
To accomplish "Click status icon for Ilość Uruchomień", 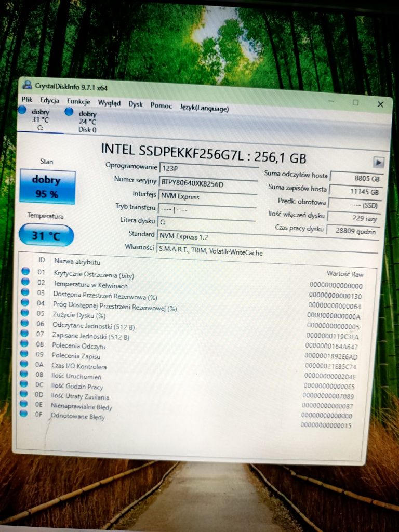I will (x=24, y=373).
